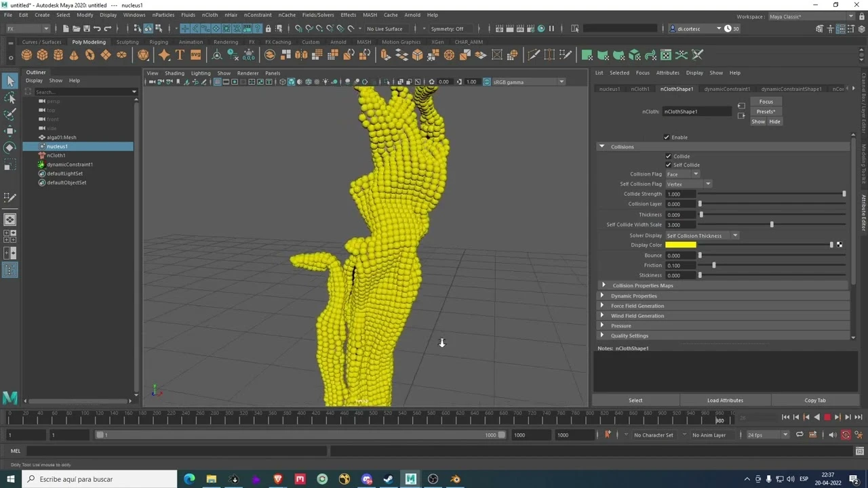Jump to the start of playback range

(785, 418)
